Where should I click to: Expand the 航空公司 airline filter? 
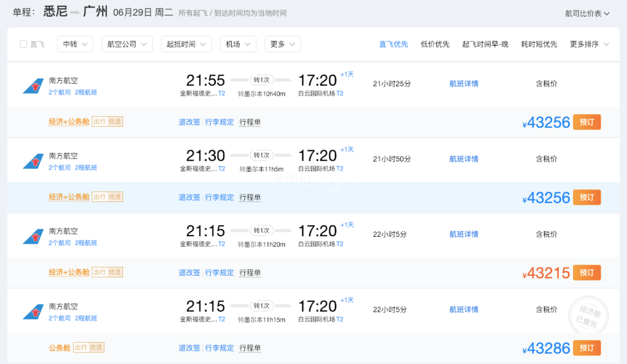coord(127,44)
